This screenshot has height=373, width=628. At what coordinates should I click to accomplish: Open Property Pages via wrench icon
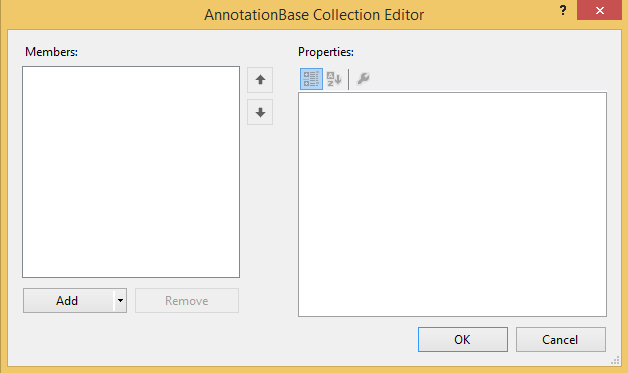pos(363,79)
